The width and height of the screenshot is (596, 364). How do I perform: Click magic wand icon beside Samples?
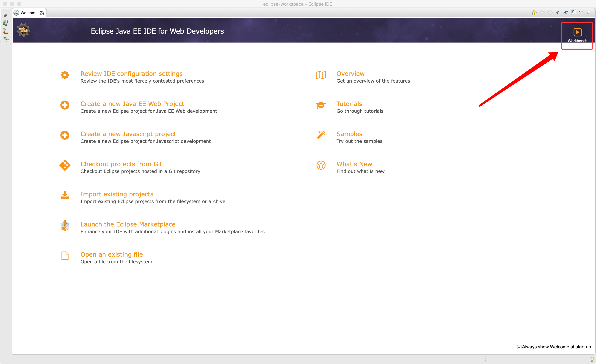tap(321, 135)
